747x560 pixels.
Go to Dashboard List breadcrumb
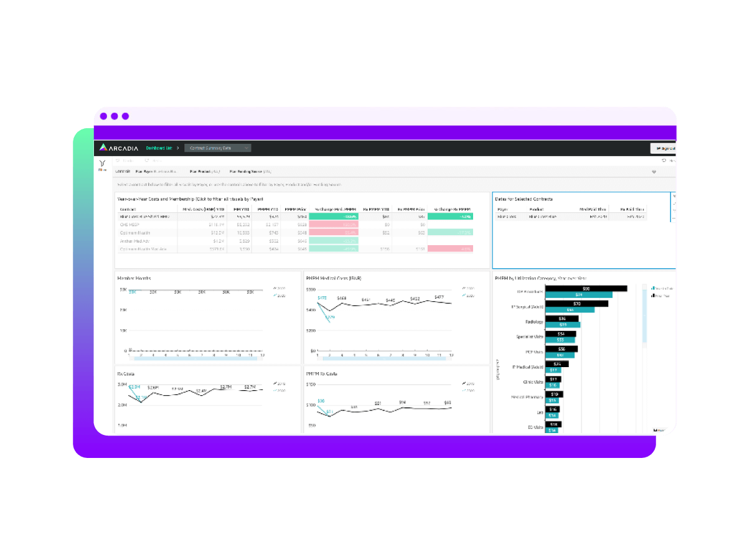click(x=159, y=148)
